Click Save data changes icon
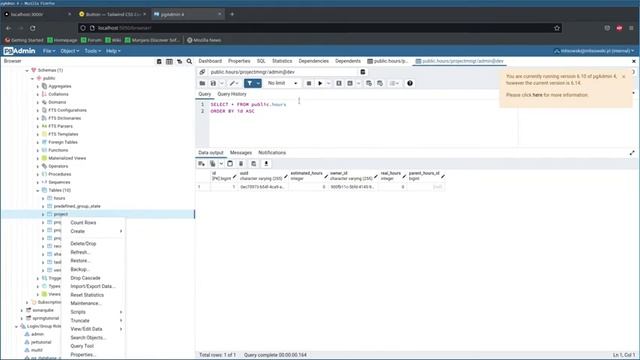 253,164
